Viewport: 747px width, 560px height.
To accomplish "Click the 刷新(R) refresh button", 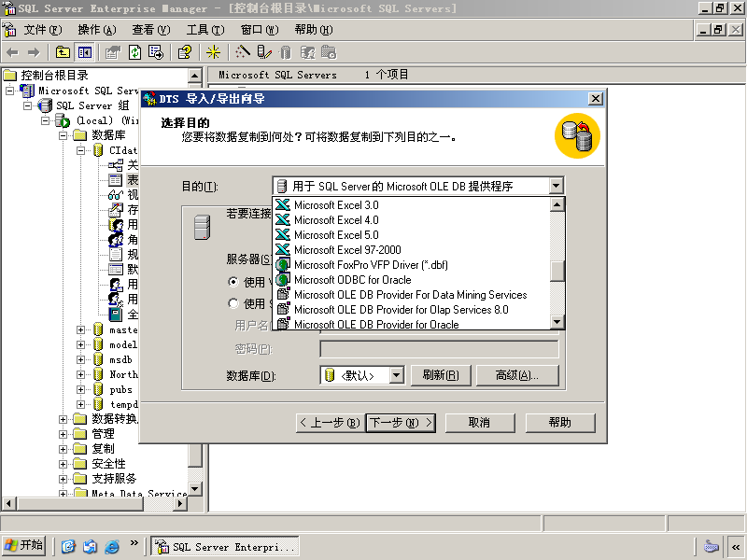I will click(x=441, y=375).
